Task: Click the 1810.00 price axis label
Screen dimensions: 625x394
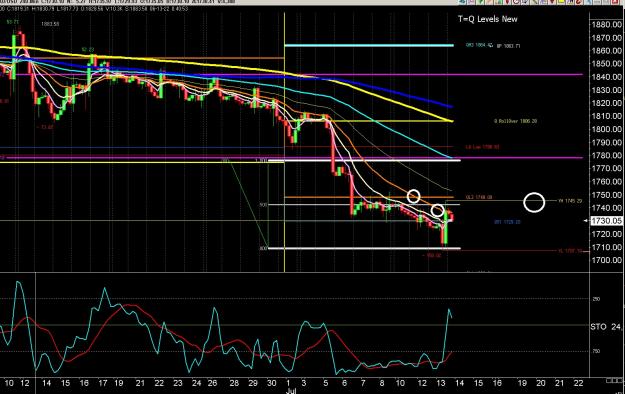Action: [607, 116]
